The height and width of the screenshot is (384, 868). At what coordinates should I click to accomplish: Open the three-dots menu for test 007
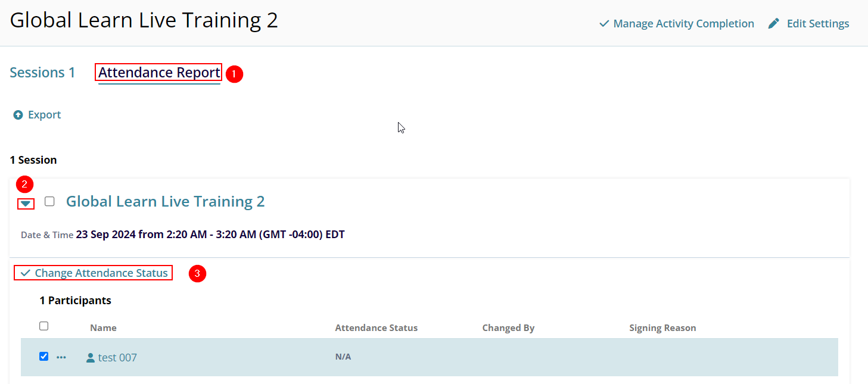[61, 357]
